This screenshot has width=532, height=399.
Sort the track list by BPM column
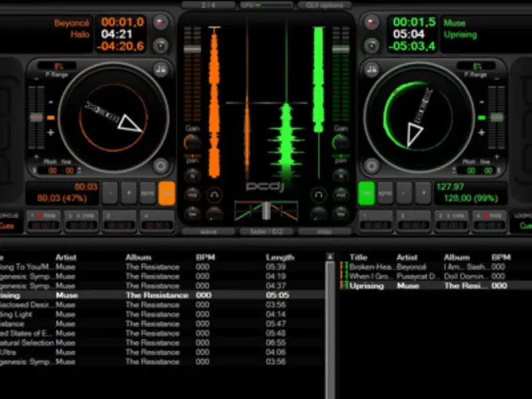coord(204,257)
